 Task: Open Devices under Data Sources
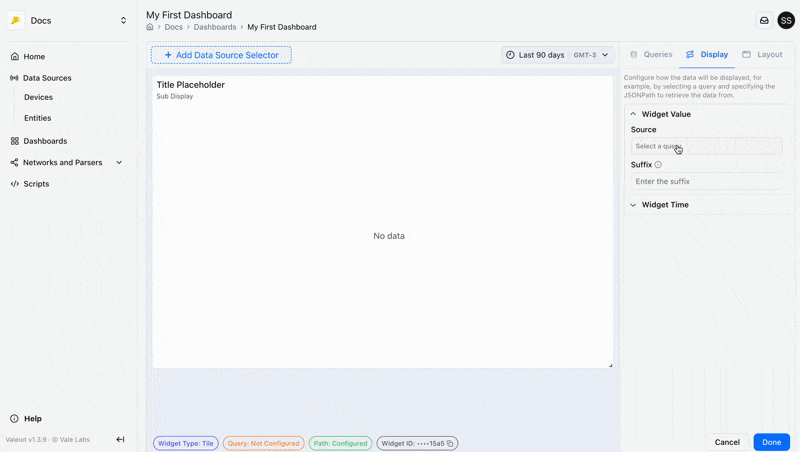[x=38, y=97]
